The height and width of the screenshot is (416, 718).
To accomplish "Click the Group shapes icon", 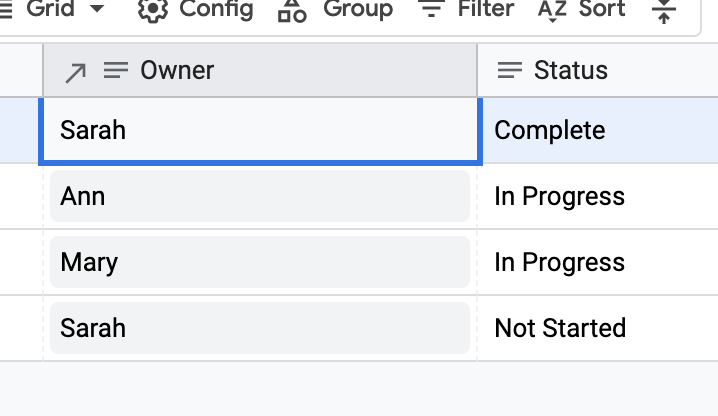I will click(x=292, y=10).
